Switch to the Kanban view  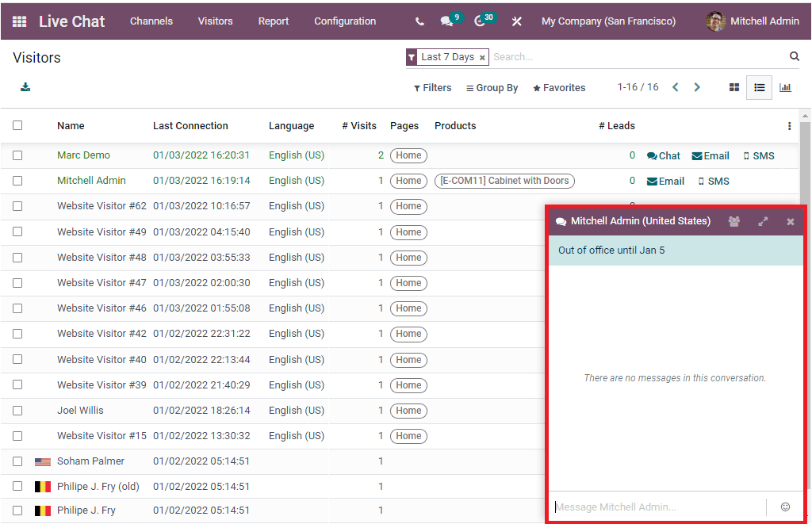click(733, 87)
